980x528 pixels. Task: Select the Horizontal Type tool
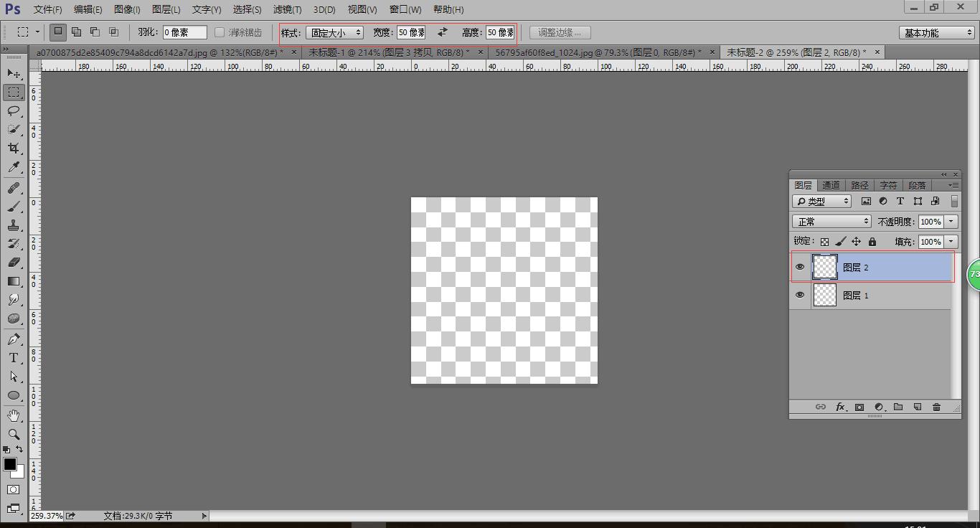tap(14, 358)
